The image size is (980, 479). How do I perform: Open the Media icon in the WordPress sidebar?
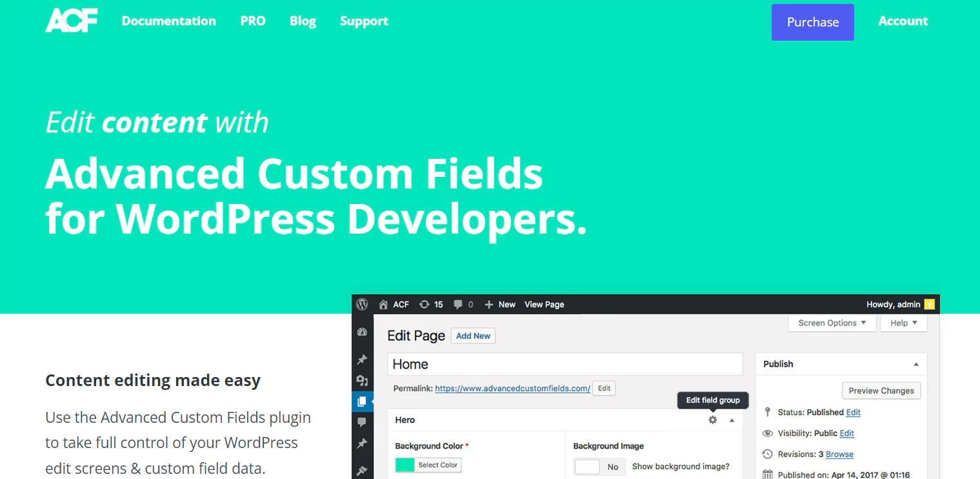coord(362,380)
